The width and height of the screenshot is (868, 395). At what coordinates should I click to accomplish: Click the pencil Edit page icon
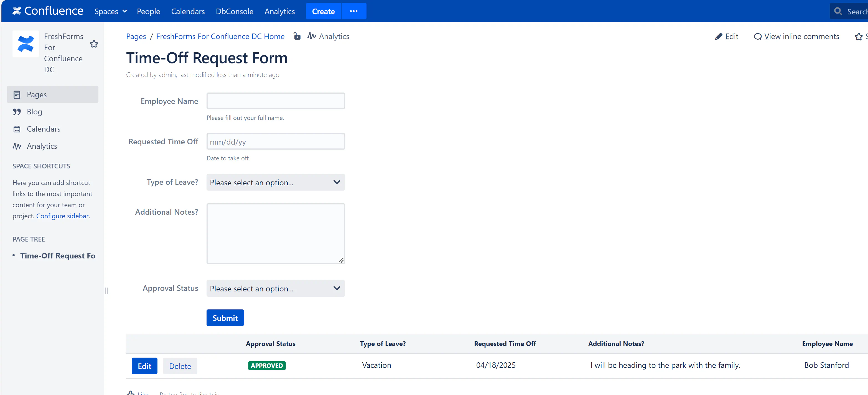(718, 36)
